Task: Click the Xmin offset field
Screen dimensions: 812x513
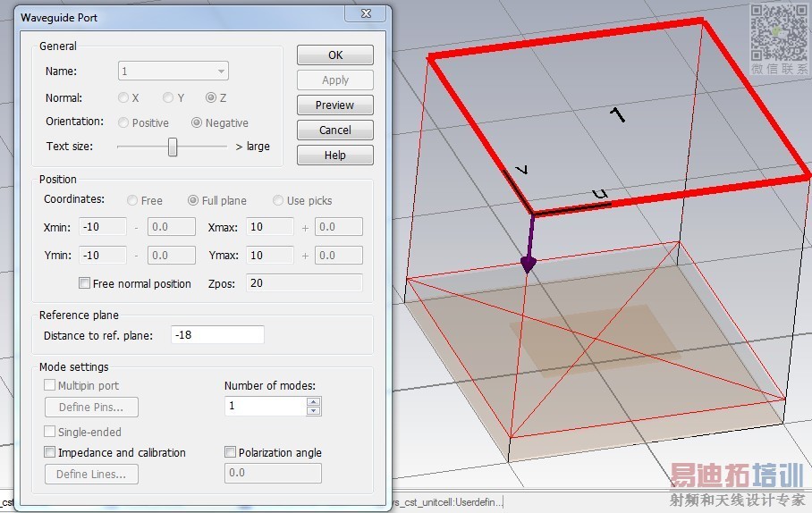Action: coord(172,227)
